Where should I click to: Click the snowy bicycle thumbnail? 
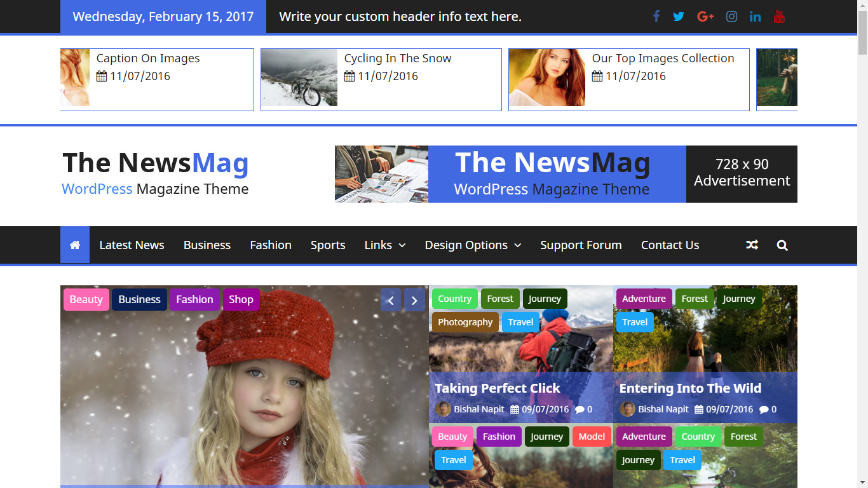point(299,78)
